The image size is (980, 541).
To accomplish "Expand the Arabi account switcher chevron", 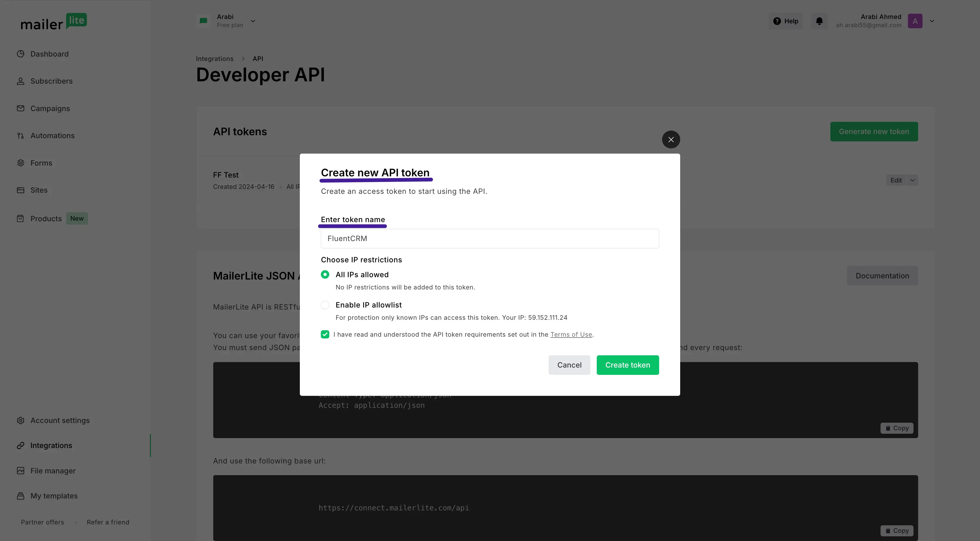I will coord(253,21).
